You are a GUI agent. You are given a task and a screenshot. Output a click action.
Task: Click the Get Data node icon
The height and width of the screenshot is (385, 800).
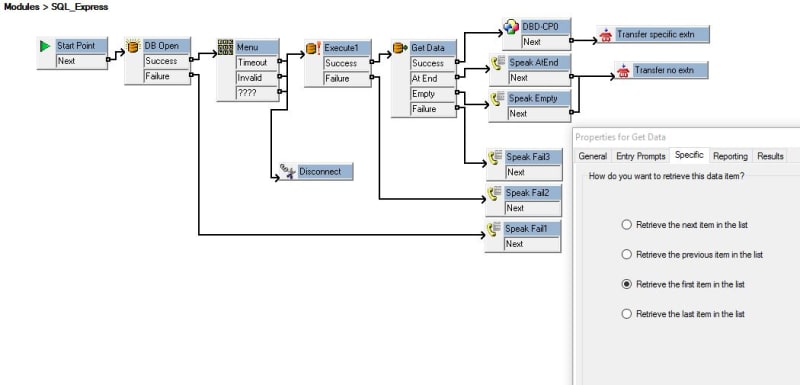tap(401, 48)
